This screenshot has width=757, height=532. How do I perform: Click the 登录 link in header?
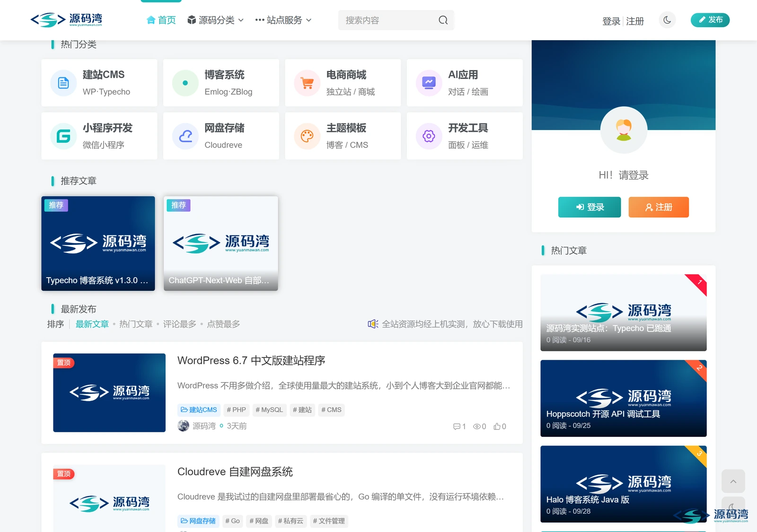pyautogui.click(x=611, y=21)
